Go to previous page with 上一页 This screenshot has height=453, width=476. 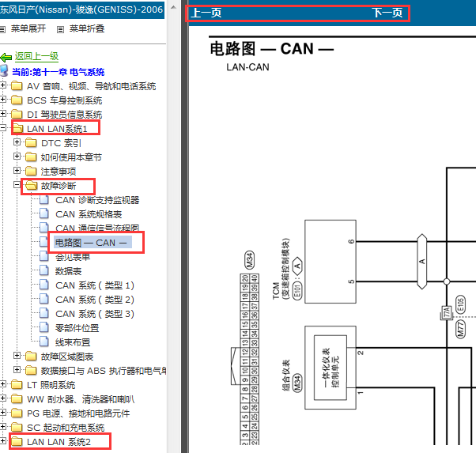(x=206, y=13)
